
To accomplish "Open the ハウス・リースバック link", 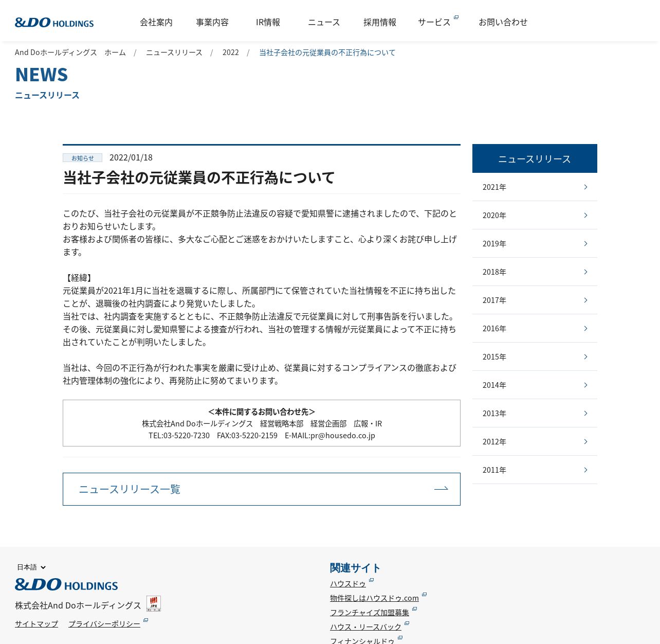I will coord(365,627).
